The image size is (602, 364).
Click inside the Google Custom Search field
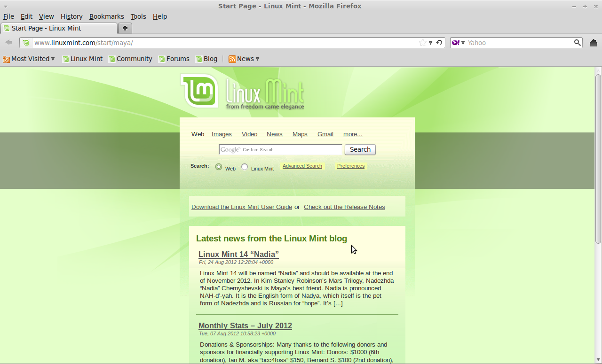(280, 149)
